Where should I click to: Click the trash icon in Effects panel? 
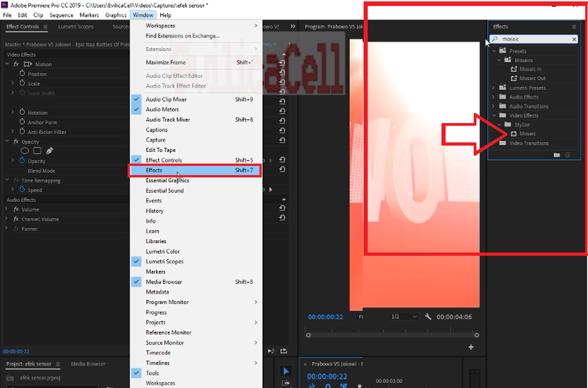[x=567, y=155]
